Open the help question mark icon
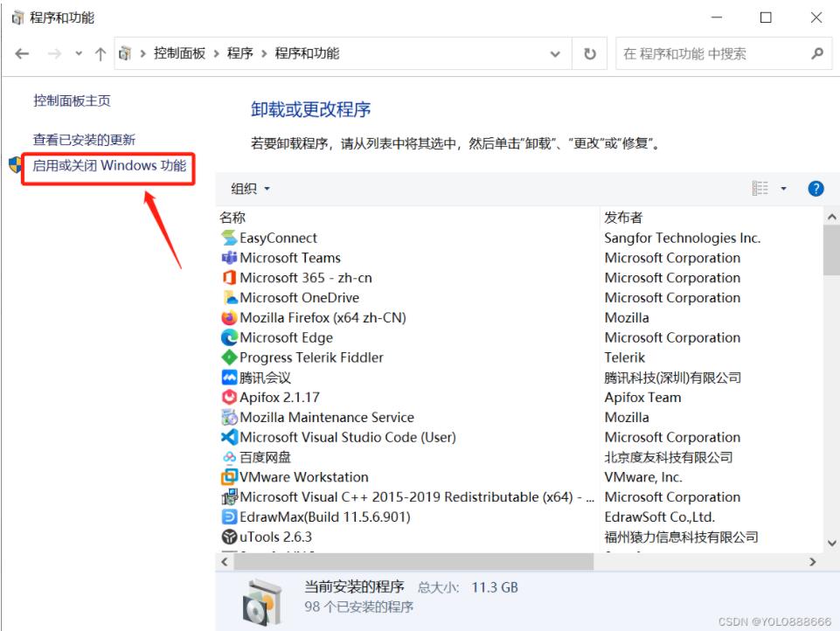 pos(816,189)
